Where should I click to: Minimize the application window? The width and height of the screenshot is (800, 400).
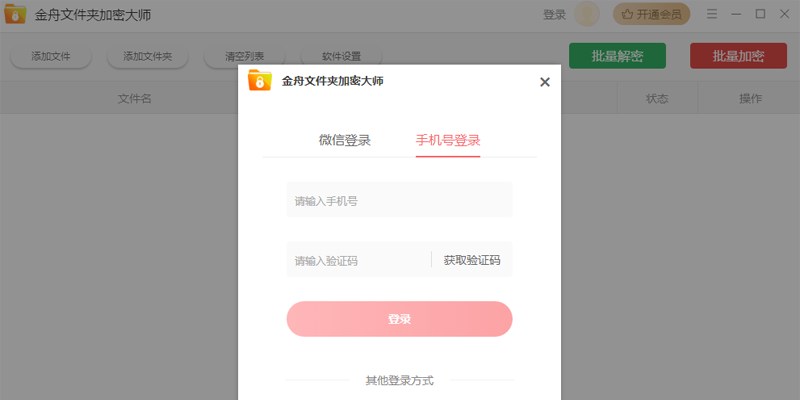(x=736, y=14)
